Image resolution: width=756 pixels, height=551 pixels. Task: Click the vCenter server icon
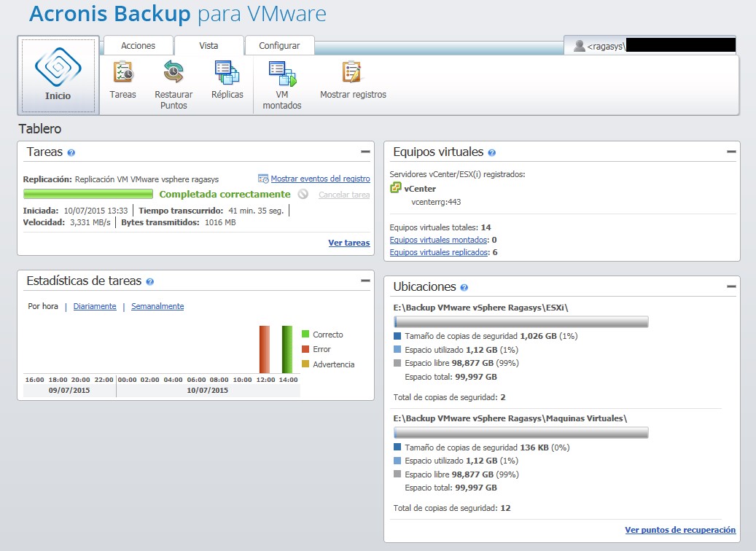click(395, 187)
